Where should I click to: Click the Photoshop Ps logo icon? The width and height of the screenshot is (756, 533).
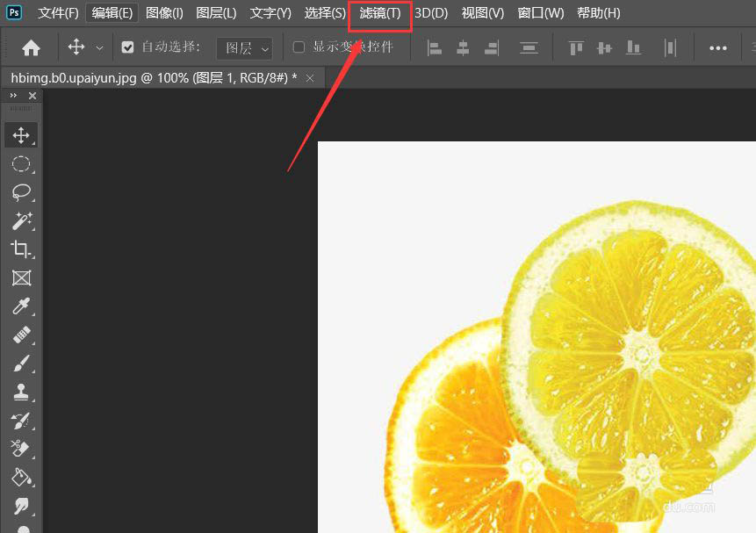coord(14,12)
